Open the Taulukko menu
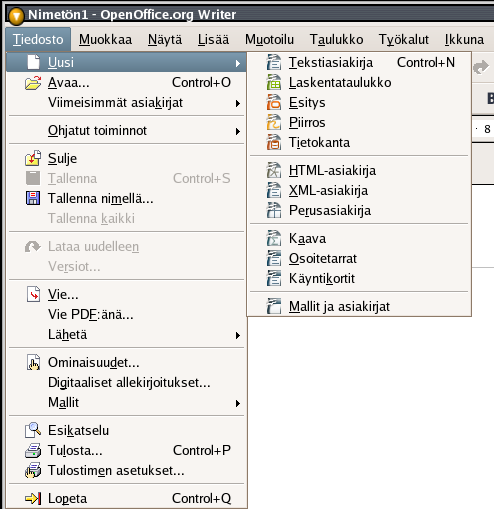Screen dimensions: 494x509 click(336, 40)
